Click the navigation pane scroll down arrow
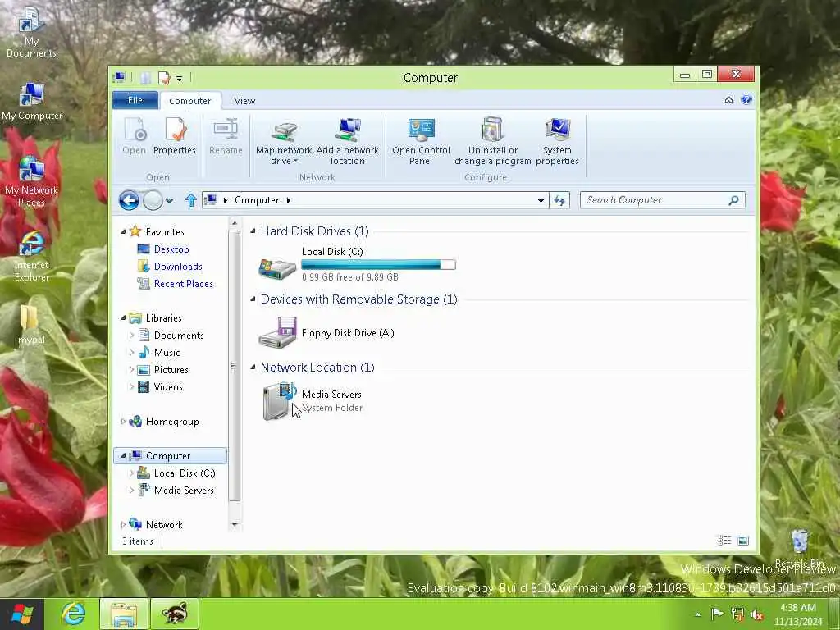840x630 pixels. tap(234, 524)
